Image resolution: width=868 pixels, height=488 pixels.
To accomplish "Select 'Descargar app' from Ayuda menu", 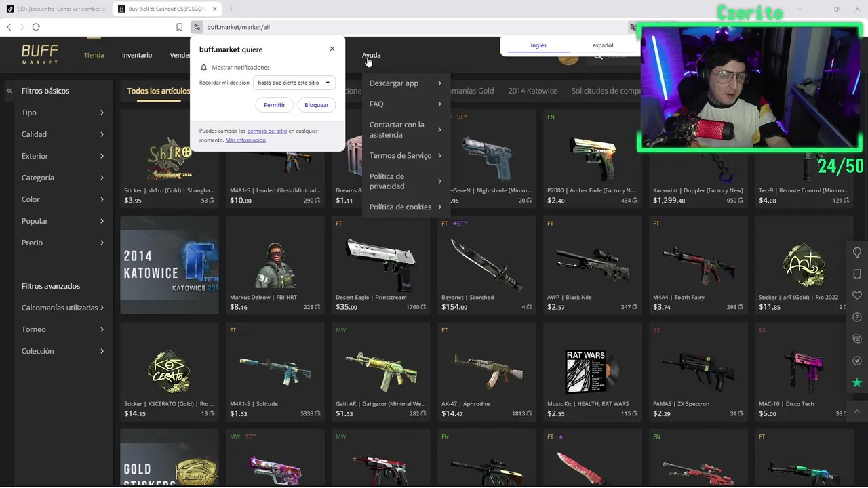I will point(405,83).
